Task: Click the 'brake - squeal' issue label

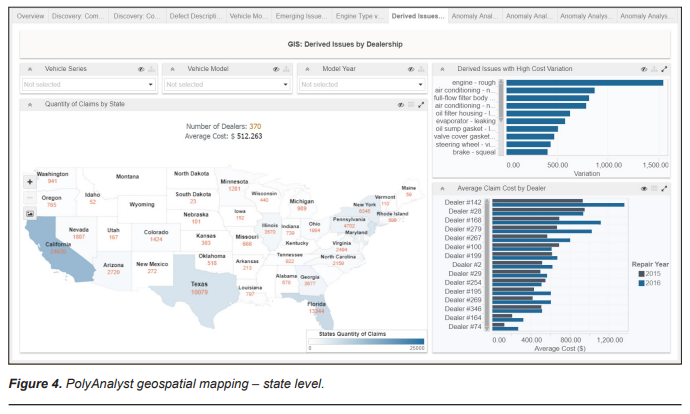Action: (x=474, y=152)
